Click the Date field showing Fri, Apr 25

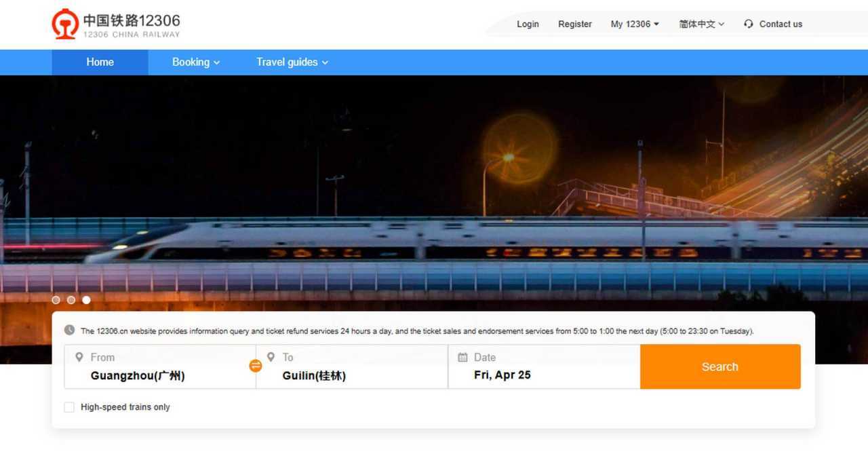(502, 375)
